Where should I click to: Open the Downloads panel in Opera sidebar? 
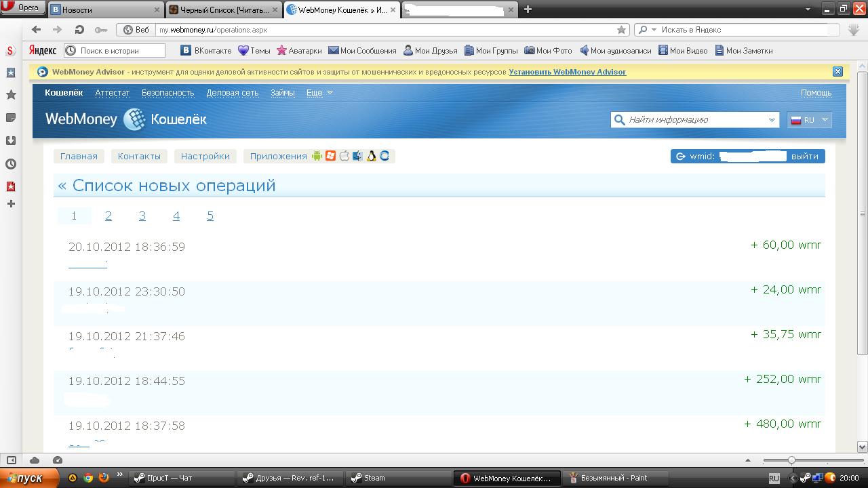point(11,140)
